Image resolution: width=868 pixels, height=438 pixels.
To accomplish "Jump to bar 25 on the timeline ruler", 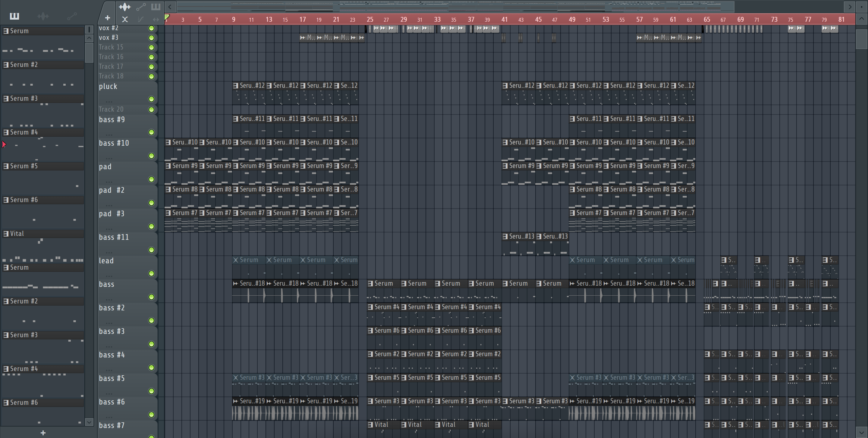I will coord(370,19).
